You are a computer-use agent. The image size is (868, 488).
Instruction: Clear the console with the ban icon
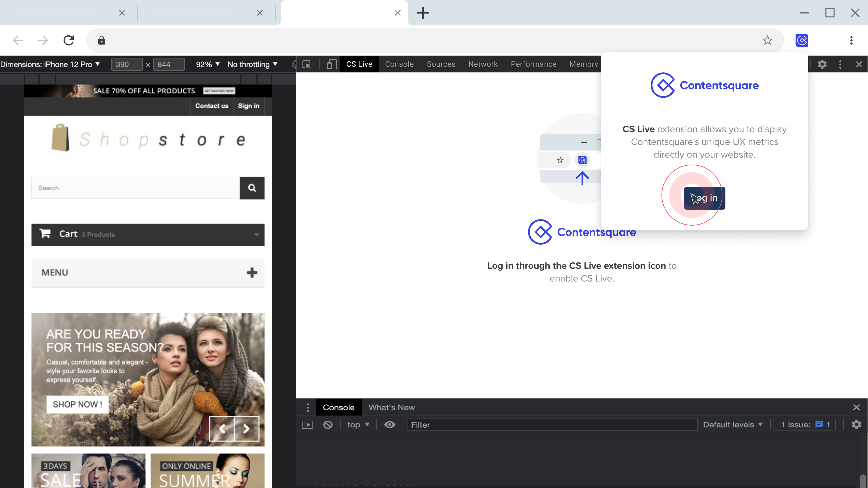(x=328, y=425)
